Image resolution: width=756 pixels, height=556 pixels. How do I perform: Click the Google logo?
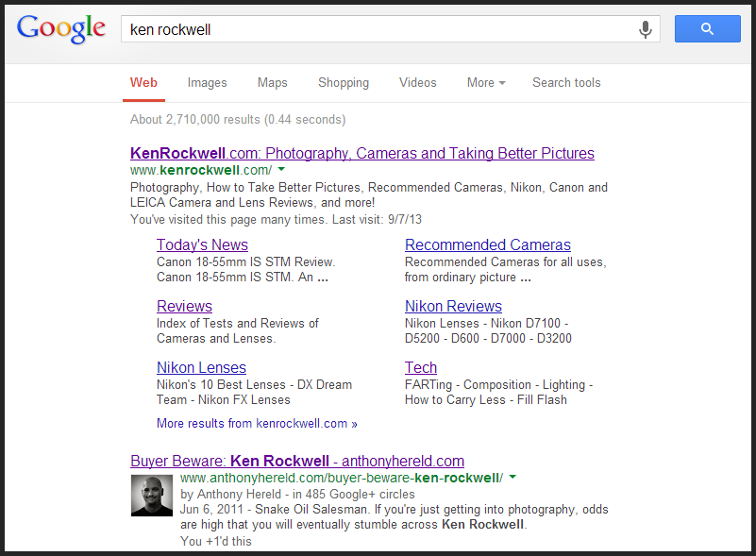click(x=61, y=28)
